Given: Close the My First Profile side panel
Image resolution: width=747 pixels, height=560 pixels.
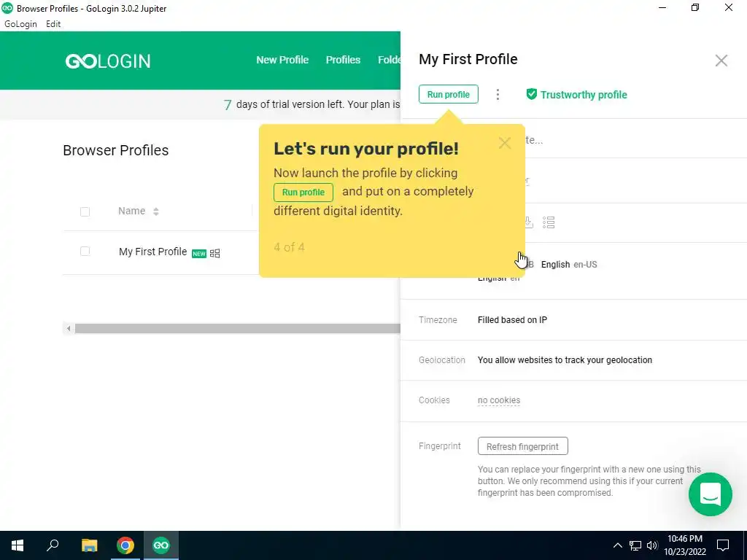Looking at the screenshot, I should tap(721, 61).
